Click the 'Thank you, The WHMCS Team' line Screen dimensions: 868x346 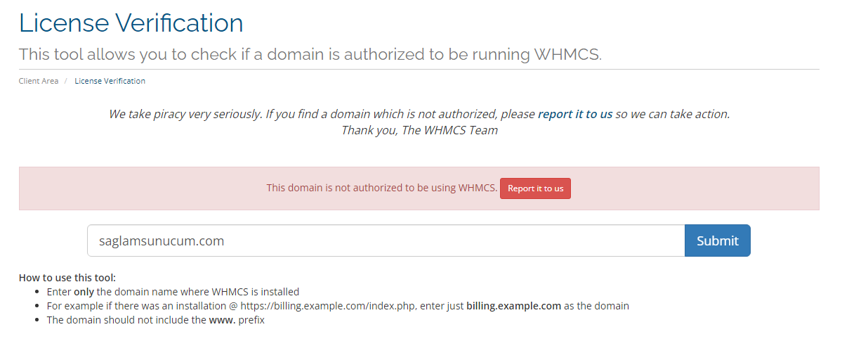[x=419, y=131]
